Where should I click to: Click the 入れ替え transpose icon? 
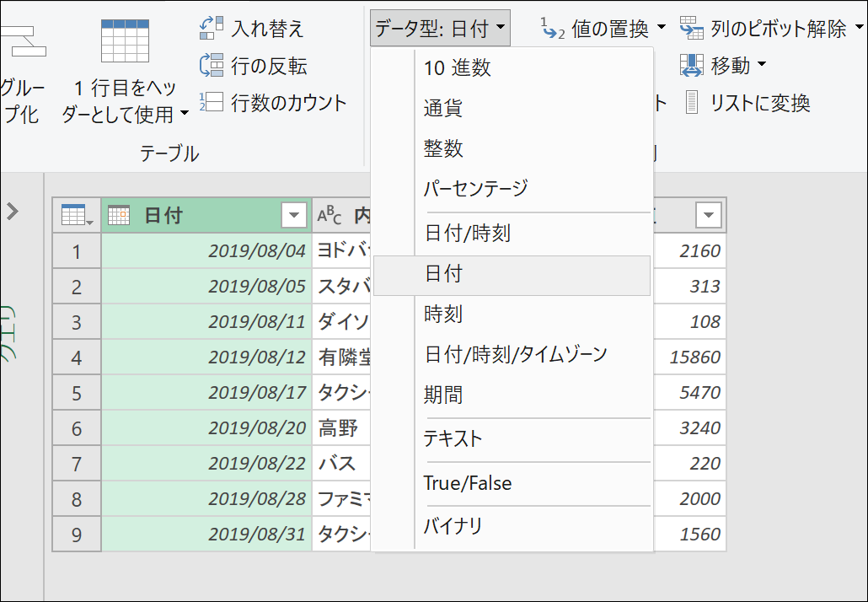[x=212, y=28]
